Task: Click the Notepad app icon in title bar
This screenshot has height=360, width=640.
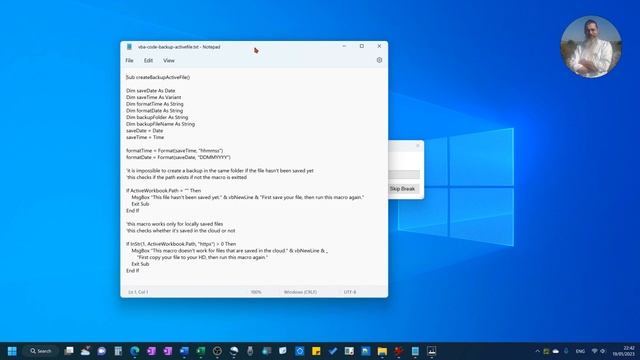Action: (x=129, y=47)
